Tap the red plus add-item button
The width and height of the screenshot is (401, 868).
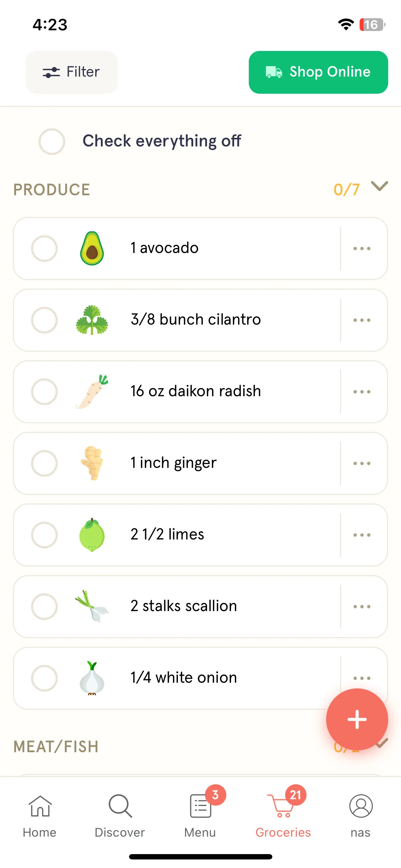coord(357,719)
